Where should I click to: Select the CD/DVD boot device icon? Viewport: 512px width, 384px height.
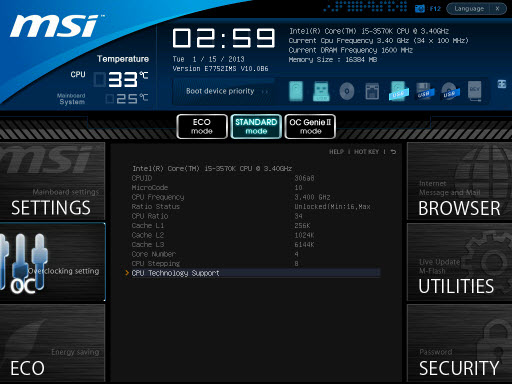coord(347,91)
